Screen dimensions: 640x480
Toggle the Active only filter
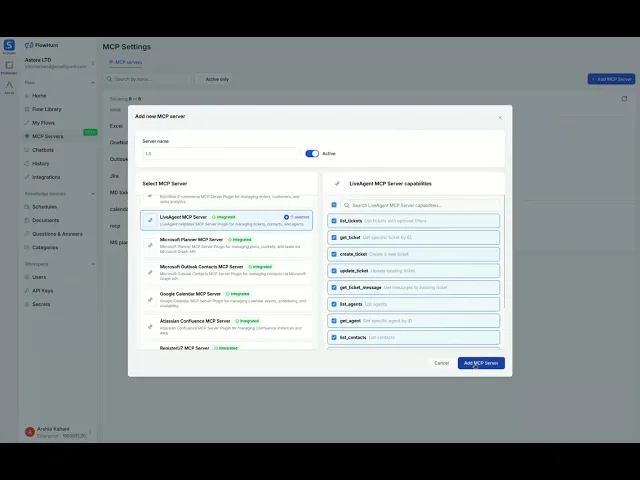click(214, 79)
